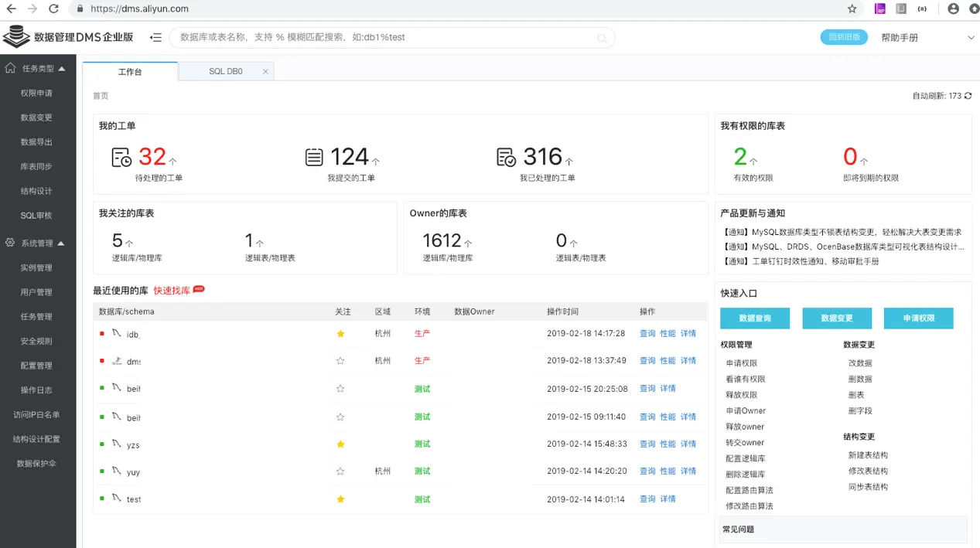Click the red HOT badge beside 快速找库
The height and width of the screenshot is (548, 980).
(199, 288)
